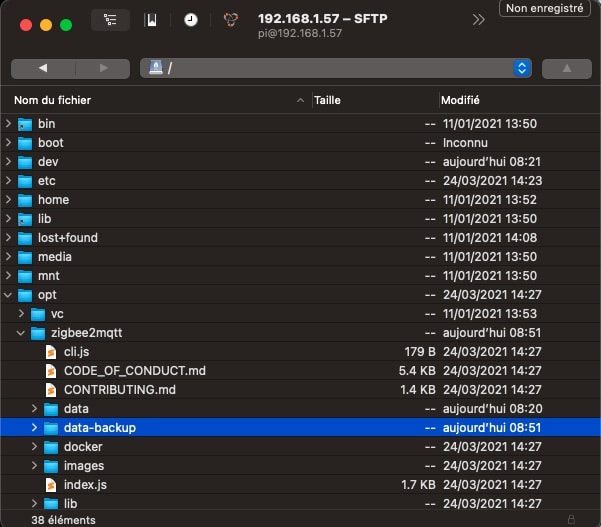
Task: Select the browser outline view icon
Action: coord(110,20)
